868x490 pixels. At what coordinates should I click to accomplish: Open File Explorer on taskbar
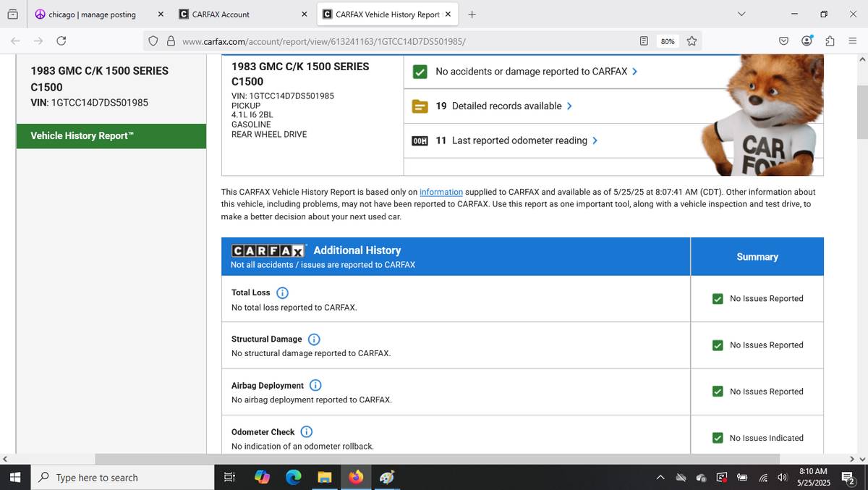[x=325, y=478]
